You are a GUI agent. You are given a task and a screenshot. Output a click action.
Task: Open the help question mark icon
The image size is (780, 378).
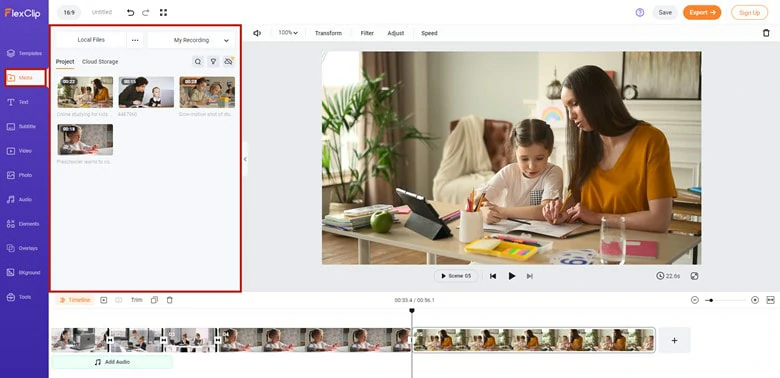pos(640,12)
